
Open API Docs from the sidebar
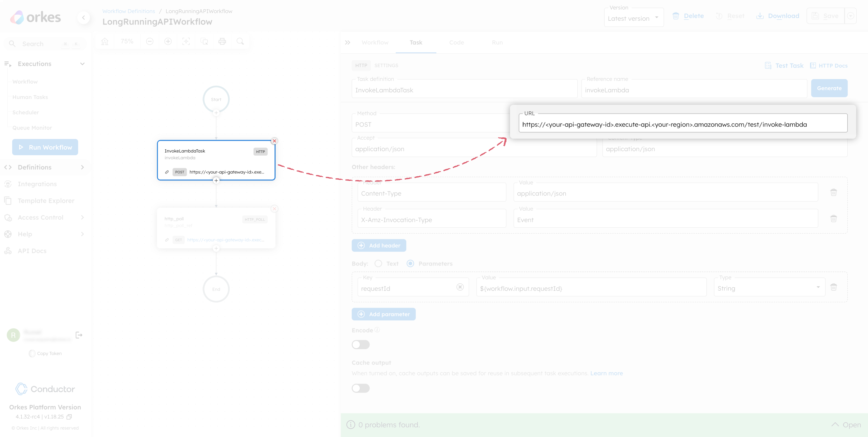(32, 251)
